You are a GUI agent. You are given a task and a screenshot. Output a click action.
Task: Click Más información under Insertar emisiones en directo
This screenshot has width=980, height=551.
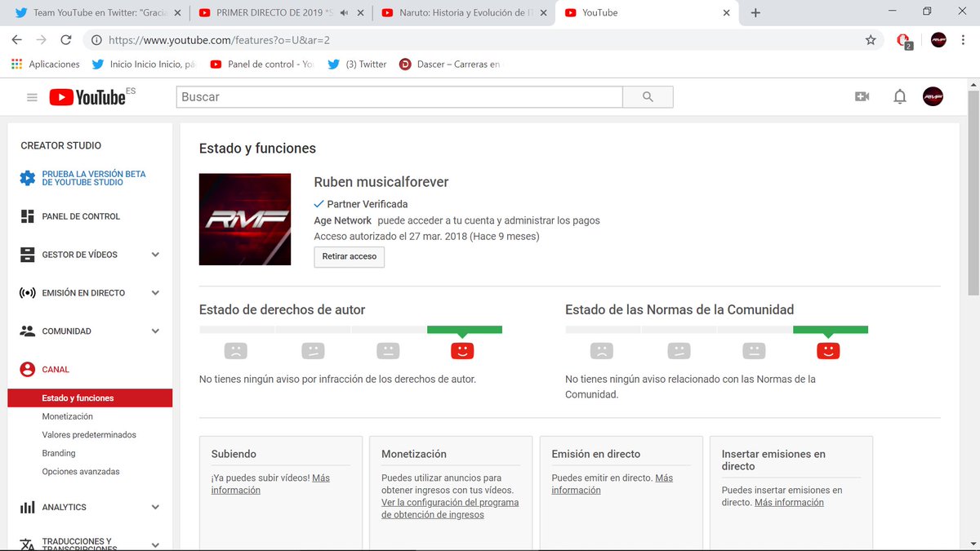(789, 503)
